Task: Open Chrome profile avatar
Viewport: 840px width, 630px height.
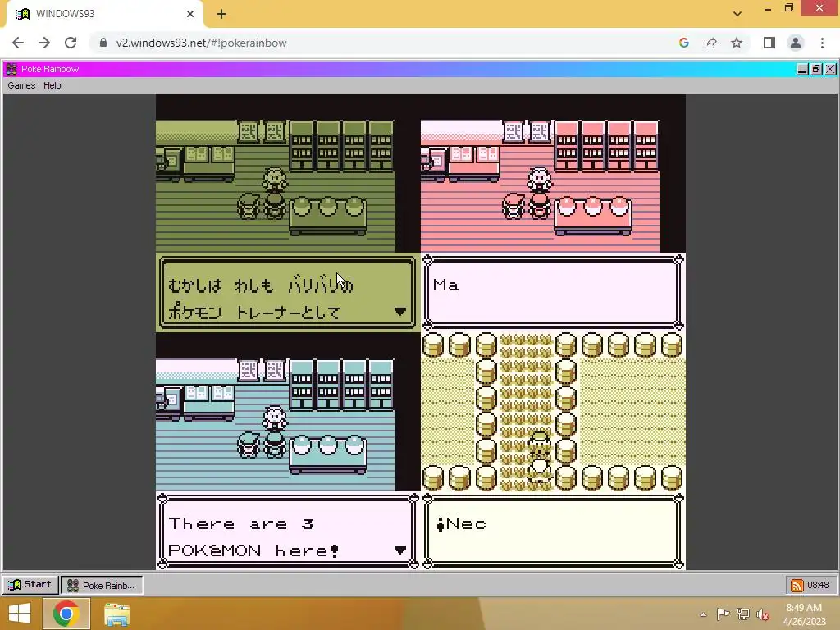Action: coord(796,43)
